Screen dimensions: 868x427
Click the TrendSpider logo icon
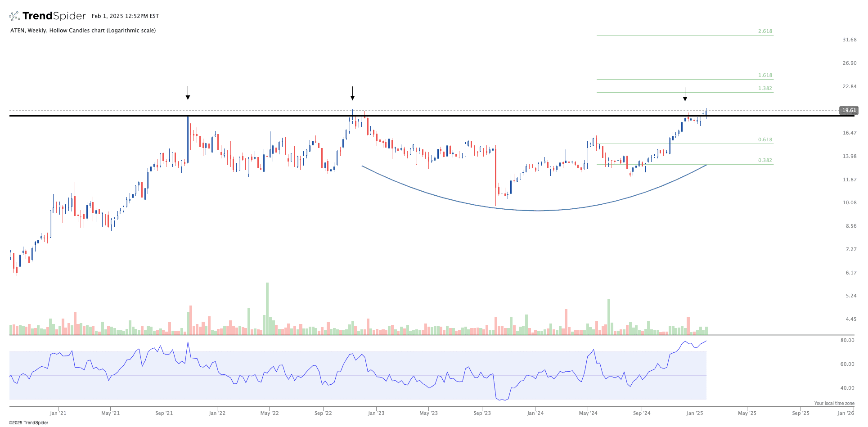(x=14, y=16)
